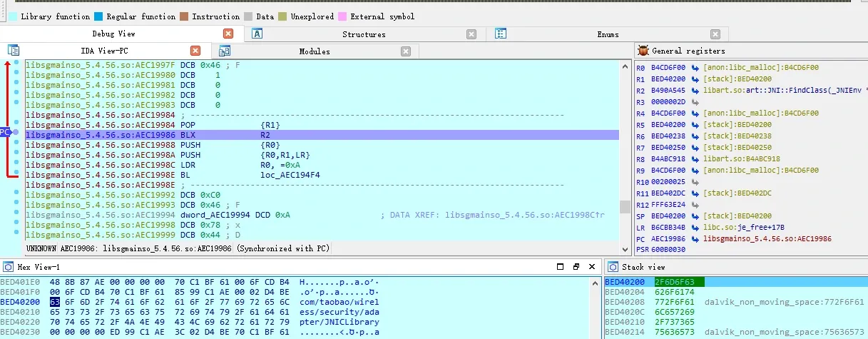
Task: Click the disassembly vertical scrollbar thumb
Action: (625, 206)
